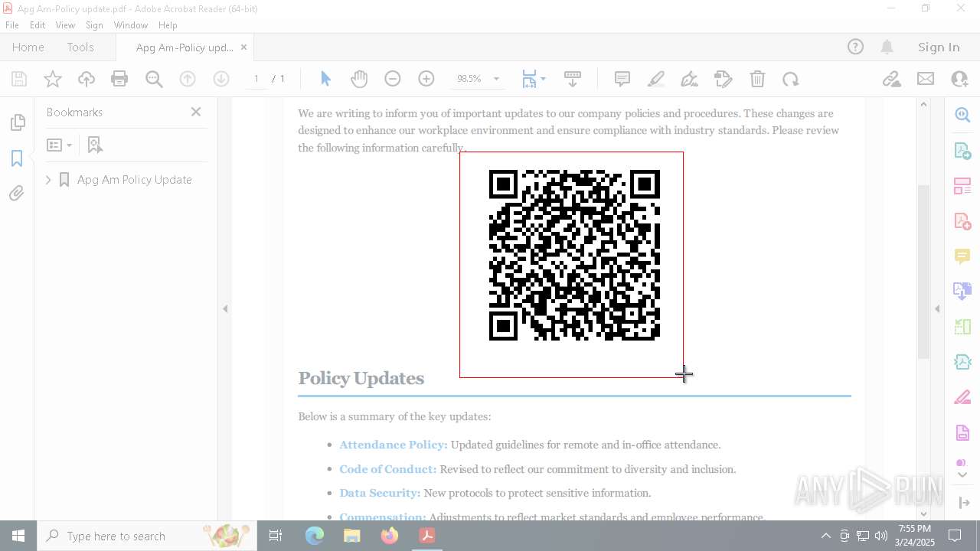Go to previous page with up arrow
Screen dimensions: 980x551
(188, 79)
